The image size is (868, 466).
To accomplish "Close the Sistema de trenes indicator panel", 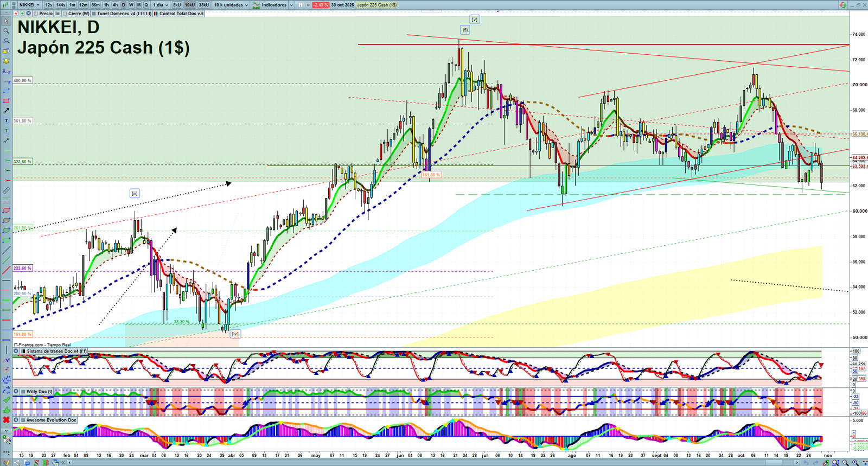I will click(16, 351).
